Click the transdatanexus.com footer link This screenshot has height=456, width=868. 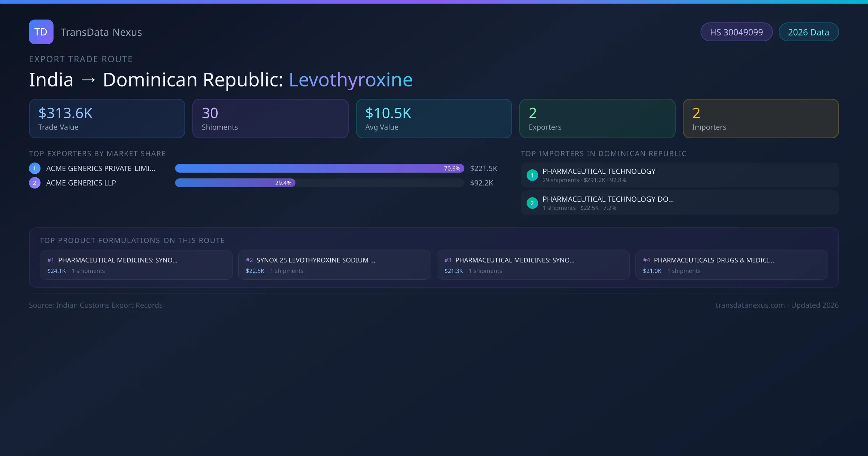(750, 305)
